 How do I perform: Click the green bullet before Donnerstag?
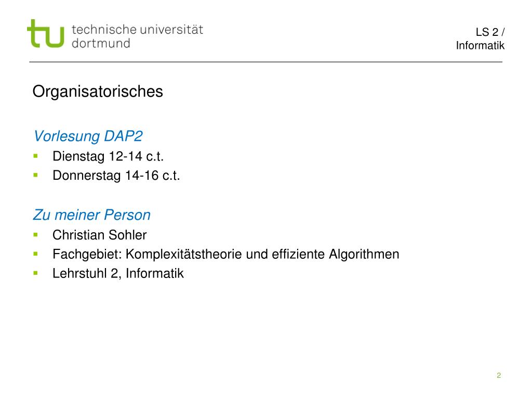point(36,175)
